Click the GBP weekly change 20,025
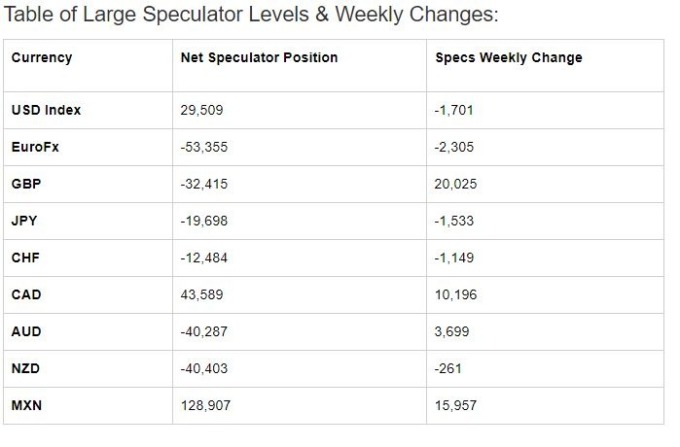This screenshot has width=680, height=447. click(x=455, y=184)
